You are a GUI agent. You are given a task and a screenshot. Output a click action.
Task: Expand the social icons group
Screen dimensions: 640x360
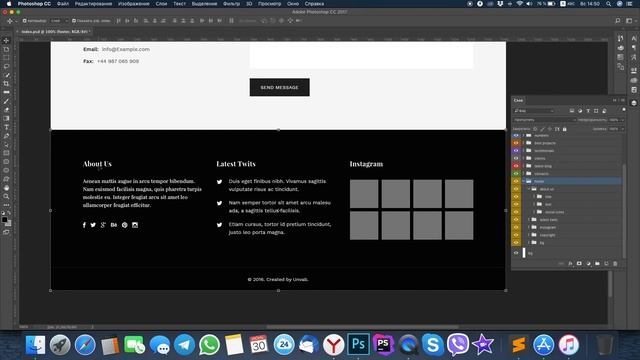point(534,212)
